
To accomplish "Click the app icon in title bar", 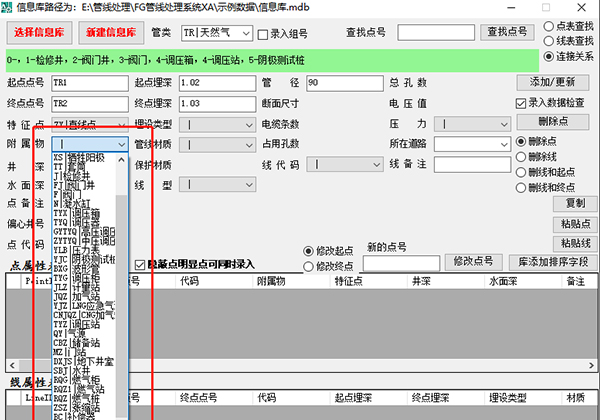I will pyautogui.click(x=8, y=8).
